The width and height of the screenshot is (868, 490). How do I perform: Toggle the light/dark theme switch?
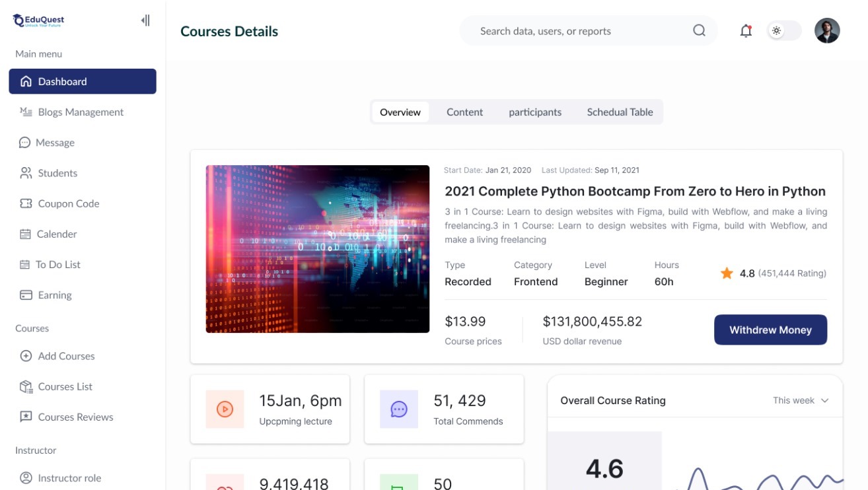pos(784,31)
